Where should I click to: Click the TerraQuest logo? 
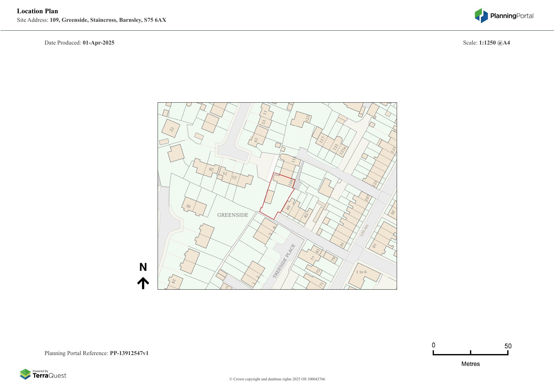click(43, 374)
